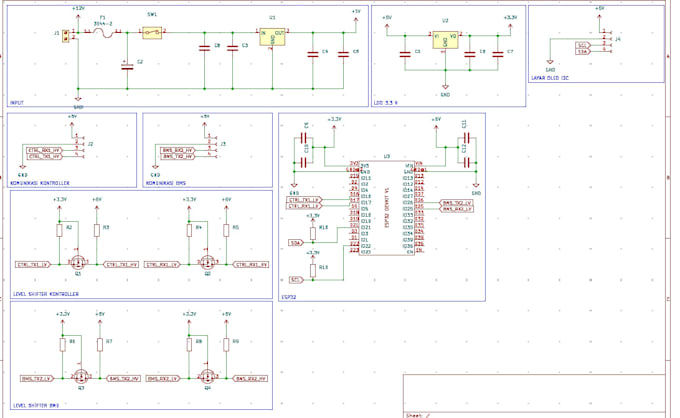Viewport: 680px width, 418px height.
Task: Select the pull-up resistor on SDA line
Action: (313, 233)
